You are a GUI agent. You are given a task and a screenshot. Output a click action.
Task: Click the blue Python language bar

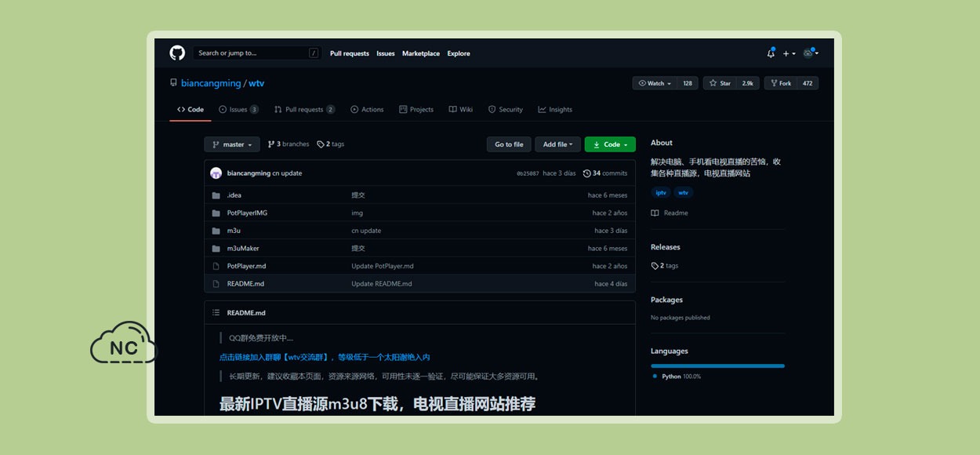point(717,366)
